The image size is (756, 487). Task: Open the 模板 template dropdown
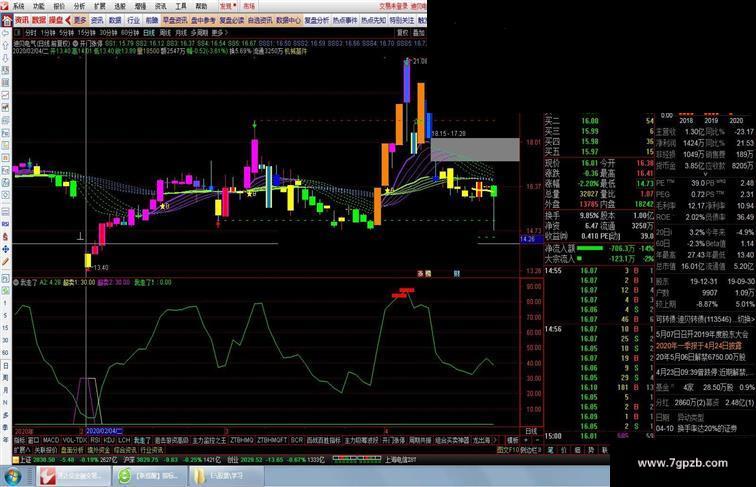[x=512, y=440]
